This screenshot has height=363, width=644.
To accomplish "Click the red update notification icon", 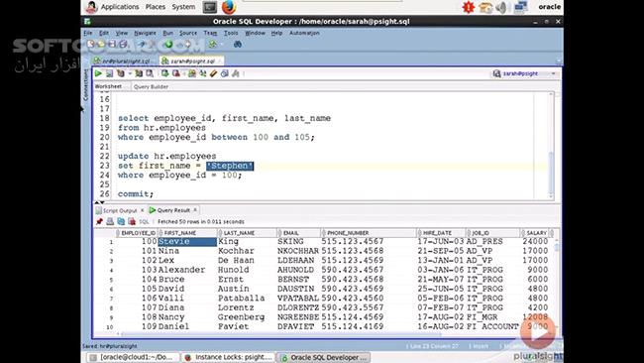I will (x=469, y=7).
